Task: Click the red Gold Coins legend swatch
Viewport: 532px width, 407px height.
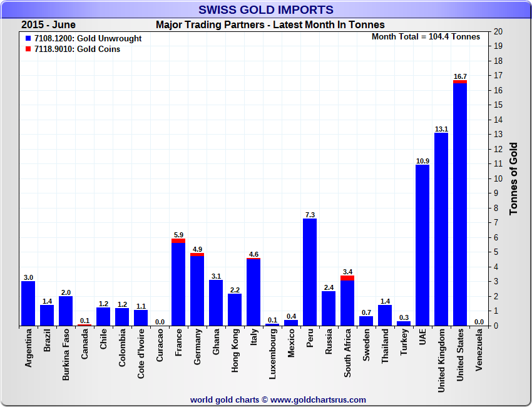Action: tap(28, 49)
